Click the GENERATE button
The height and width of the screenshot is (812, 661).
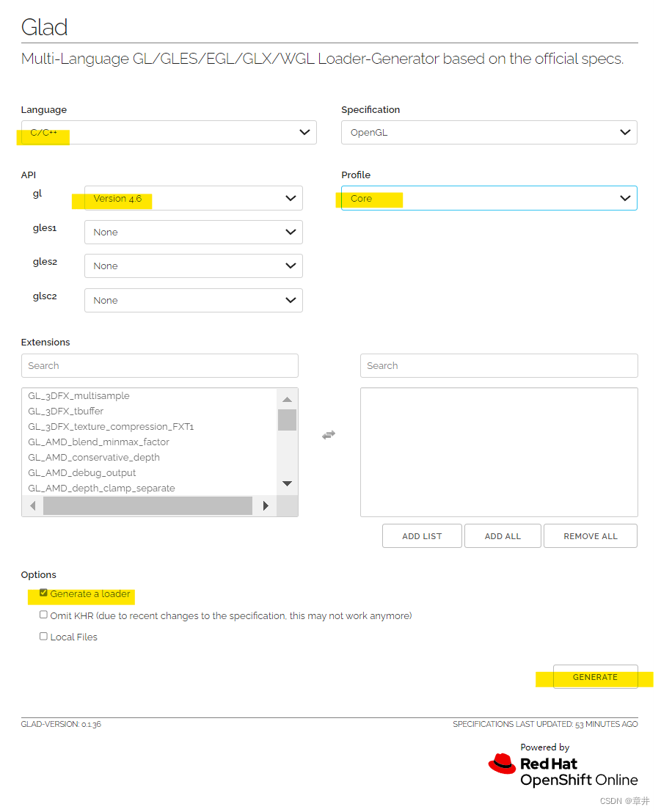(x=595, y=677)
